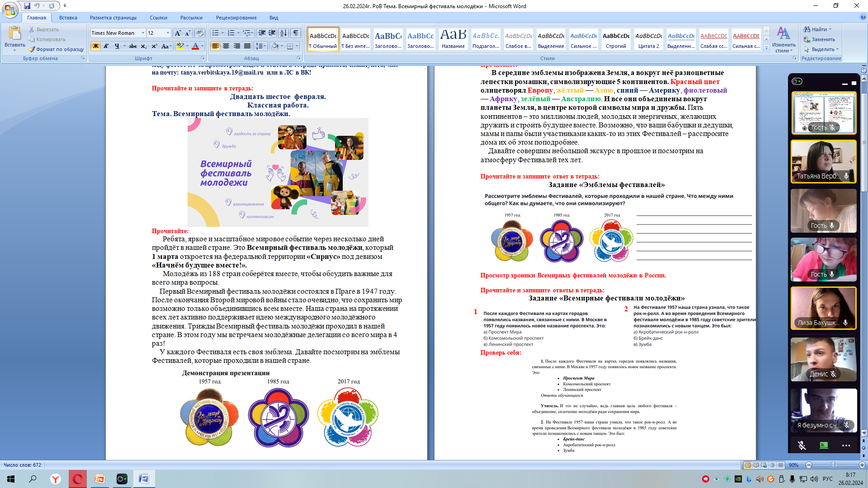Screen dimensions: 868x488
Task: Switch to Web Layout view icon
Action: pyautogui.click(x=764, y=465)
